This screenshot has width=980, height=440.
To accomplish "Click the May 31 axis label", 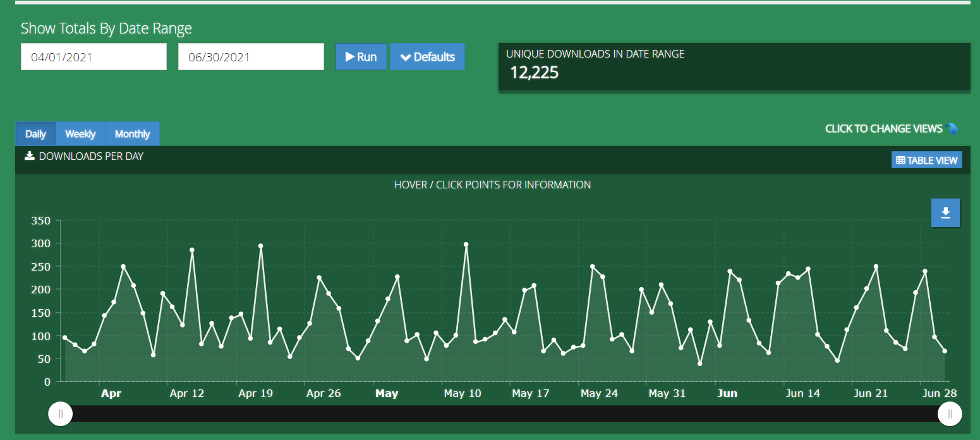I will pyautogui.click(x=667, y=393).
